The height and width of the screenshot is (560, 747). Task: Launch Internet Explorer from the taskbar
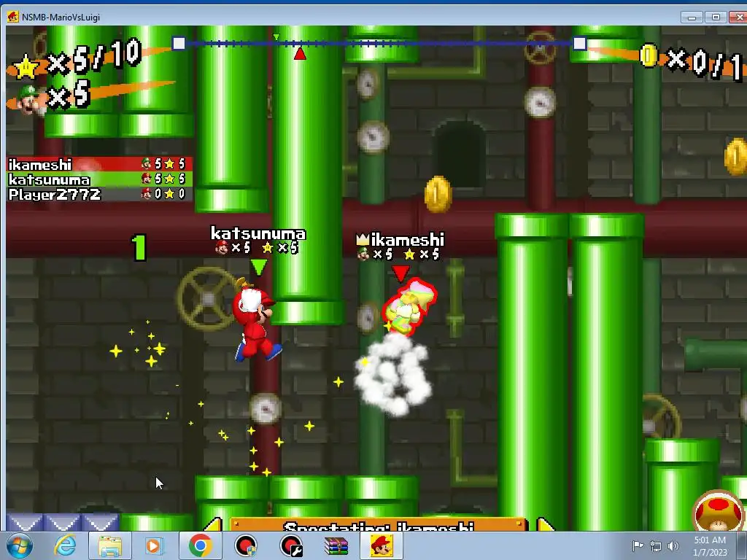click(x=65, y=545)
